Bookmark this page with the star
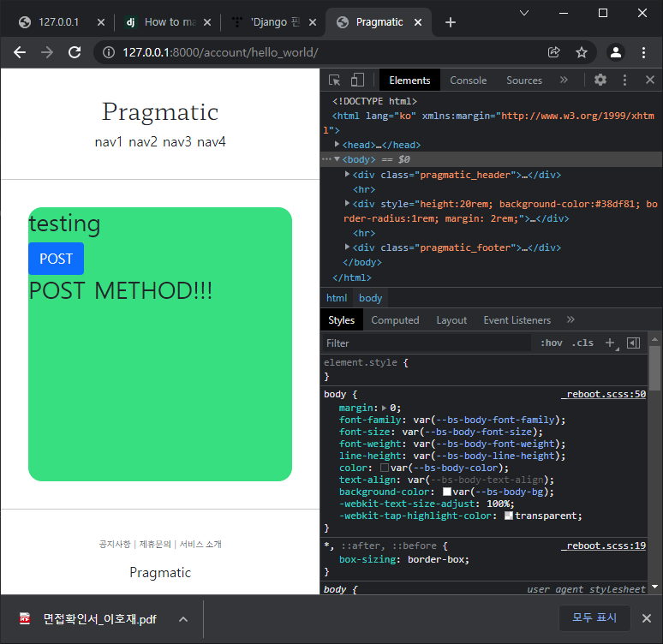The image size is (663, 644). pos(582,52)
